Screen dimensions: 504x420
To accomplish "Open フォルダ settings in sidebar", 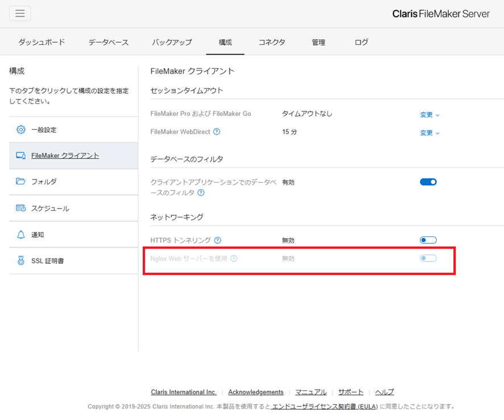I will (73, 182).
